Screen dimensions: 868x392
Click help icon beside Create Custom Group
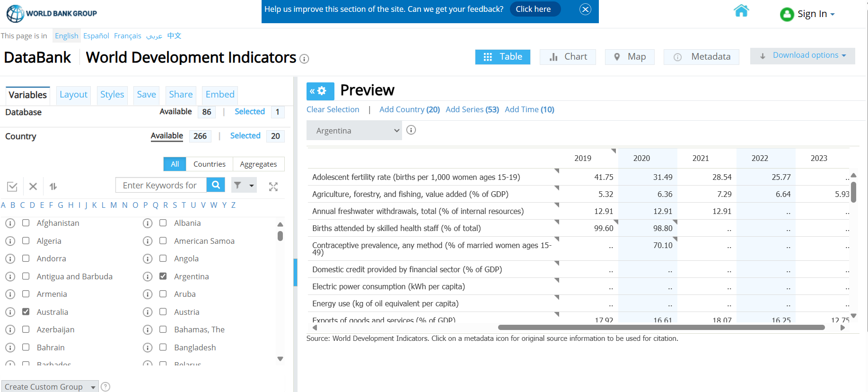click(x=105, y=387)
